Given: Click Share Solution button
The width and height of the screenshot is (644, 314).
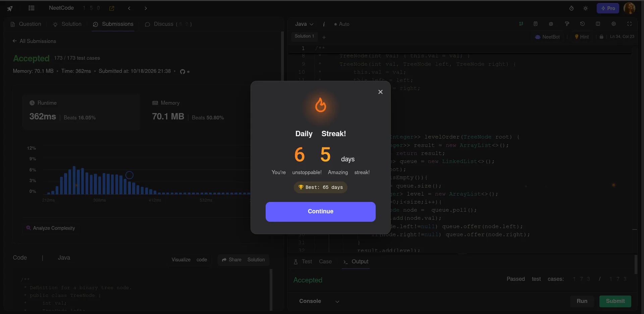Looking at the screenshot, I should 243,260.
